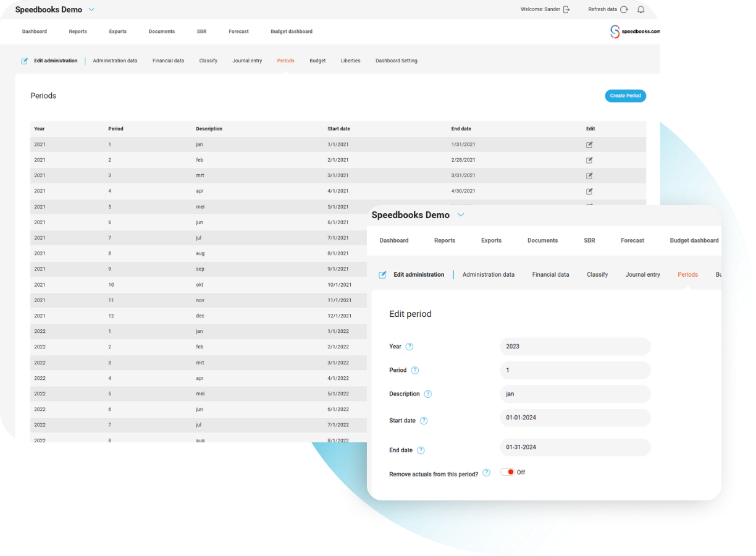Expand Speedbooks Demo dropdown in front window
Screen dimensions: 756x556
(460, 215)
